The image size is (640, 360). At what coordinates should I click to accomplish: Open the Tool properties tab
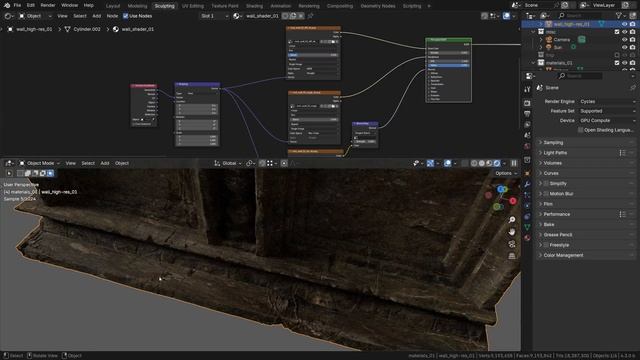pyautogui.click(x=527, y=89)
